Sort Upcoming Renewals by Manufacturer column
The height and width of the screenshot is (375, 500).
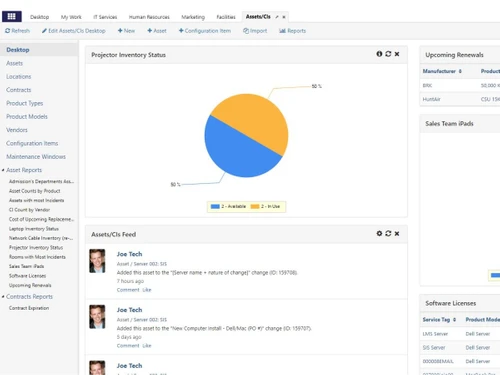[x=442, y=71]
